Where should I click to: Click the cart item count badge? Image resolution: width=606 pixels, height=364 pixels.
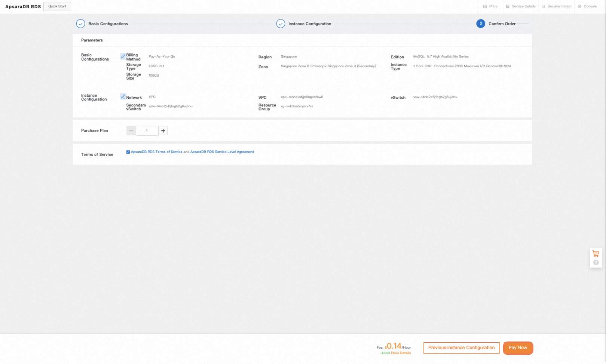(596, 262)
